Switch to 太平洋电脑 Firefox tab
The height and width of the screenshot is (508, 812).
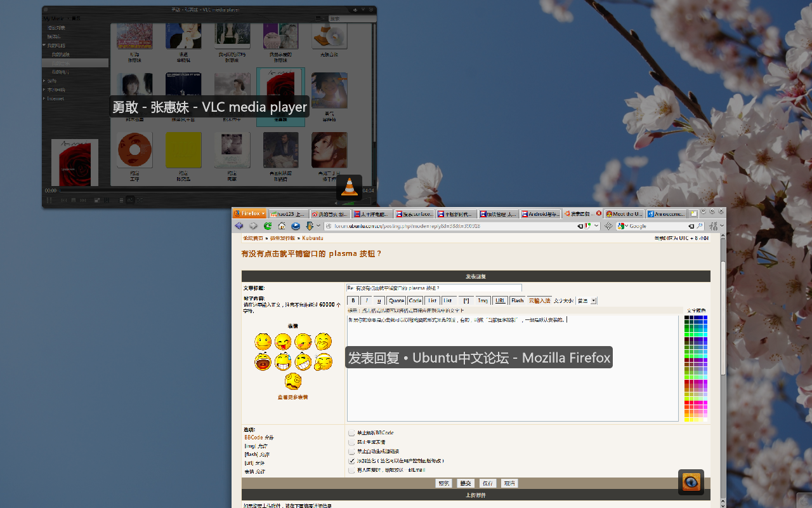pyautogui.click(x=372, y=214)
